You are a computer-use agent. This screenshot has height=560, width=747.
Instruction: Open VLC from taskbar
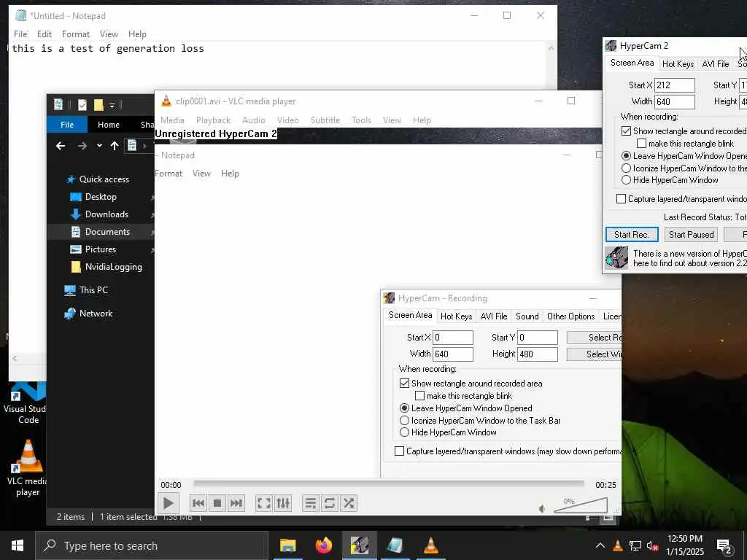click(430, 545)
